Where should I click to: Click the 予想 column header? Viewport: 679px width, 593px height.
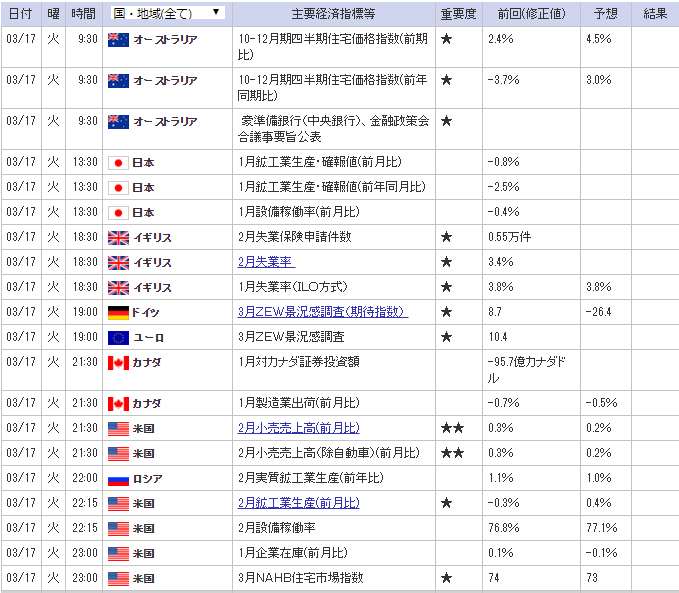pos(605,14)
